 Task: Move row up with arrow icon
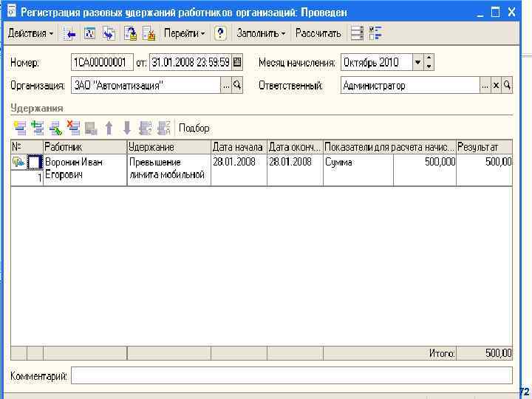109,129
